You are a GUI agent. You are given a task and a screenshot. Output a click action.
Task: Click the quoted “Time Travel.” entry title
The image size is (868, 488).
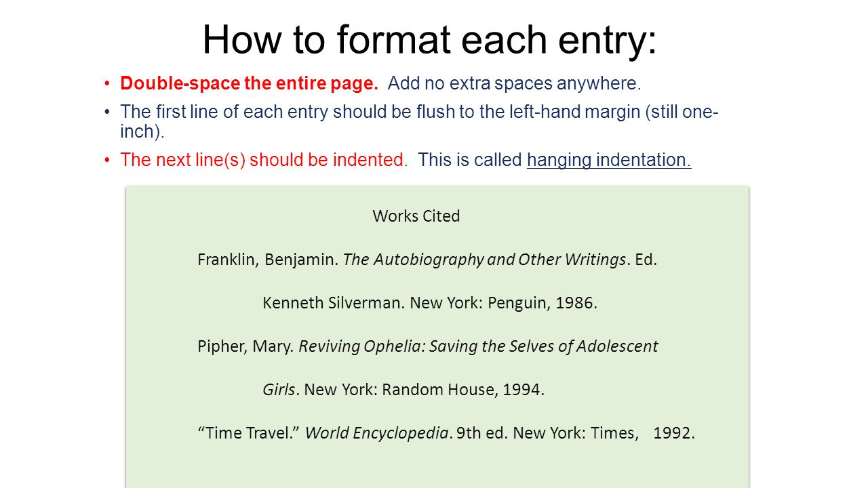point(249,433)
